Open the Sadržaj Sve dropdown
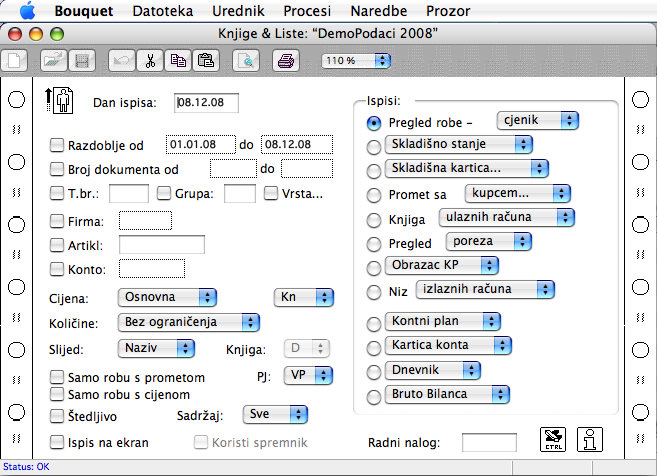 click(x=275, y=415)
